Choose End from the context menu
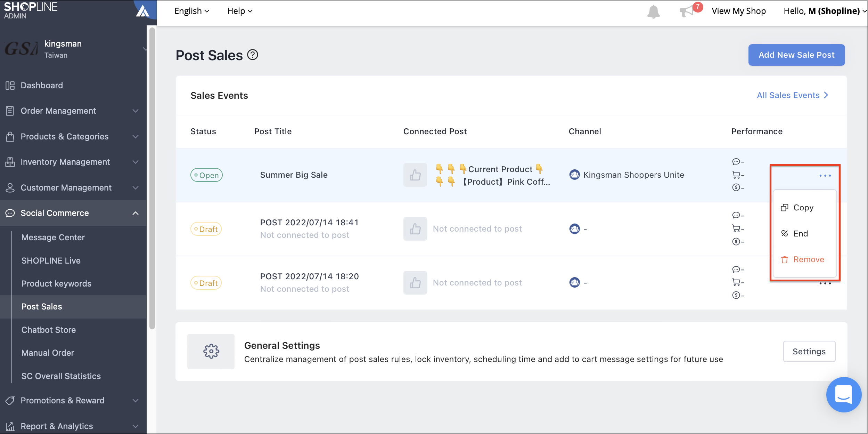This screenshot has width=868, height=434. coord(804,233)
